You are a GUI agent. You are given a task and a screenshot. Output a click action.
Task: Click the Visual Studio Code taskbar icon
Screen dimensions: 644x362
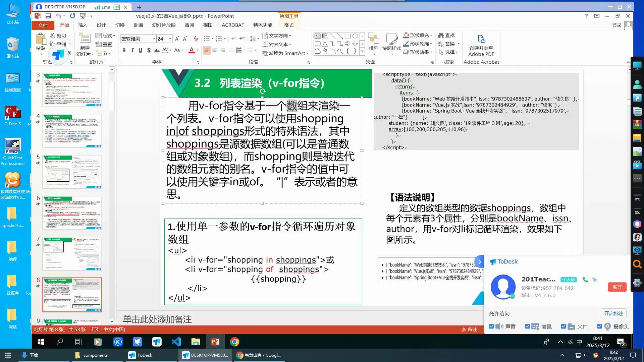click(176, 342)
